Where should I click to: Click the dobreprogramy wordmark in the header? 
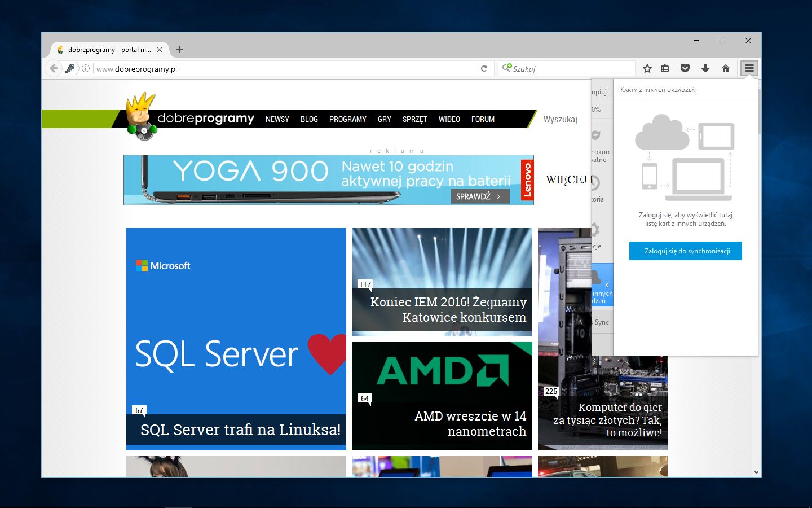click(x=206, y=119)
